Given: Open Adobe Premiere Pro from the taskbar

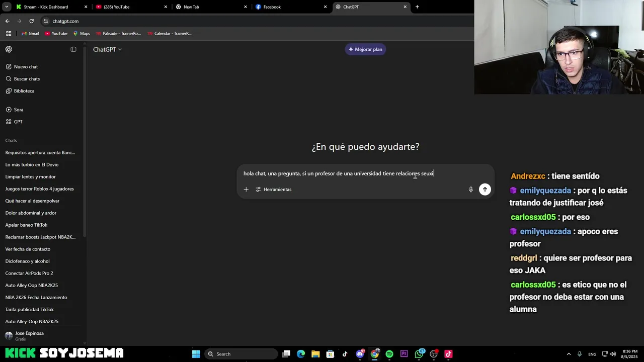Looking at the screenshot, I should point(404,354).
